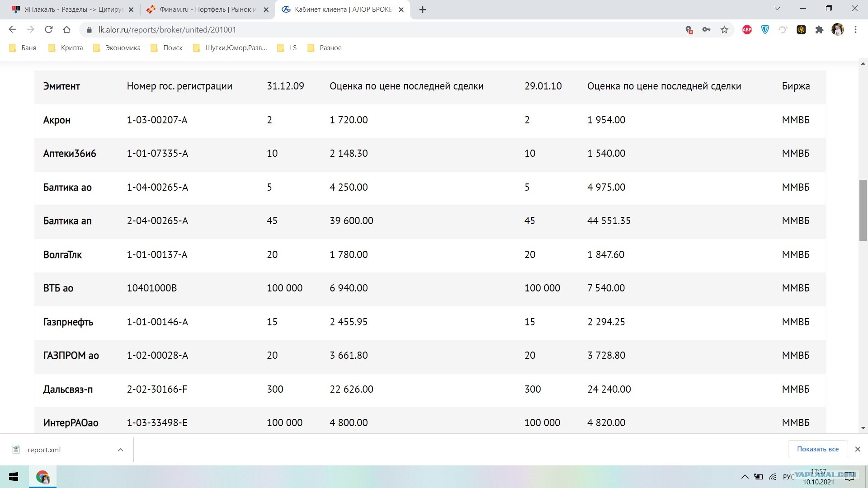Open the Баня bookmarks folder
The height and width of the screenshot is (488, 868).
point(23,48)
